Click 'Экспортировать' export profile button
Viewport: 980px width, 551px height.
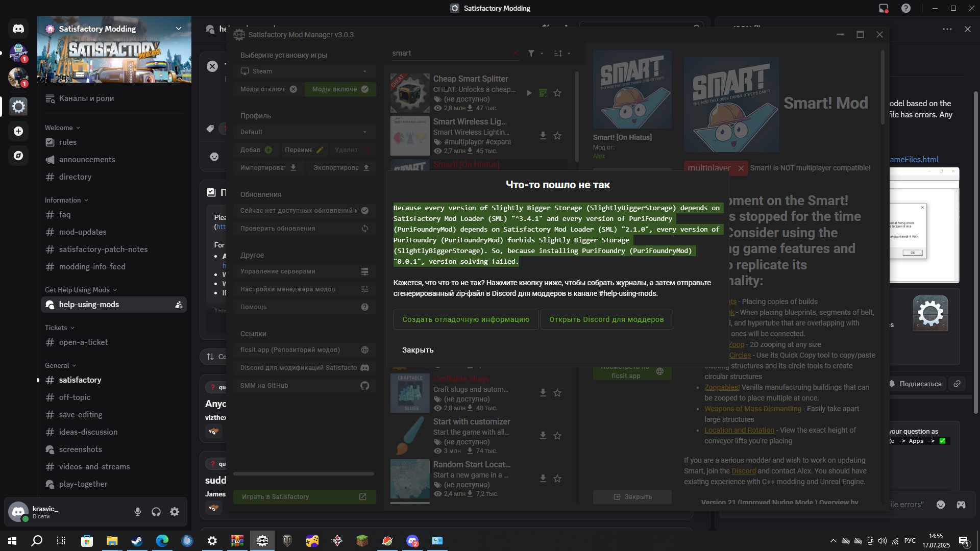[341, 168]
